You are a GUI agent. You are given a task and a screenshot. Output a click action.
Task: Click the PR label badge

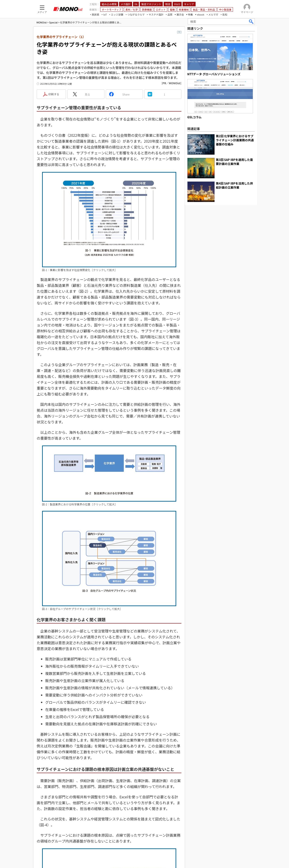[179, 32]
